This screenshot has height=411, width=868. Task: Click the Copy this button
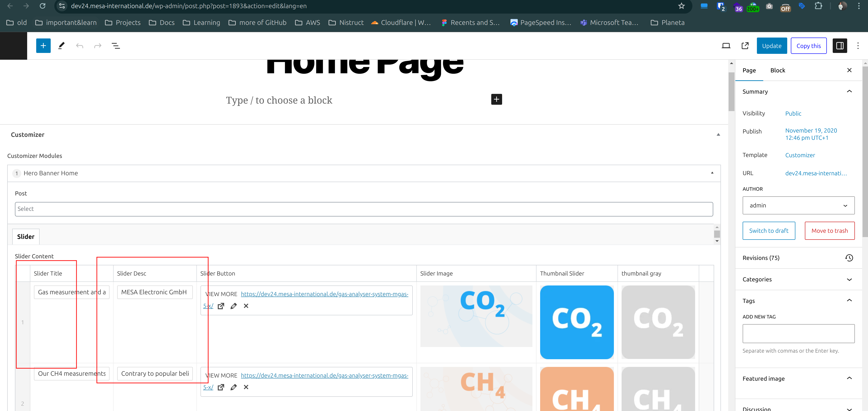[x=808, y=46]
